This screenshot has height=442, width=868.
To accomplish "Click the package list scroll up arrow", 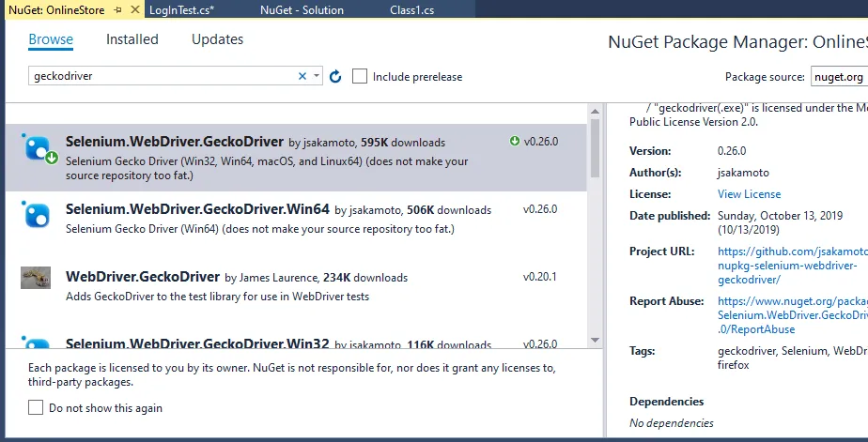I will click(x=595, y=111).
